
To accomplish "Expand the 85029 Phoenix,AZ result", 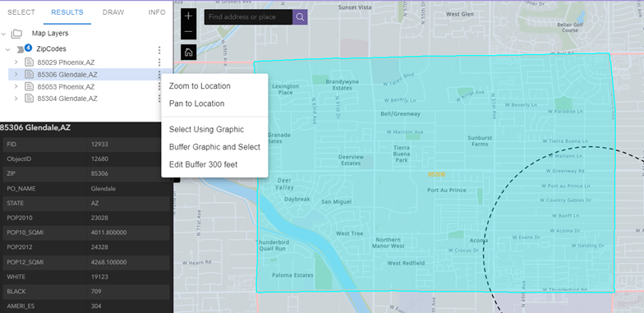I will pyautogui.click(x=16, y=62).
